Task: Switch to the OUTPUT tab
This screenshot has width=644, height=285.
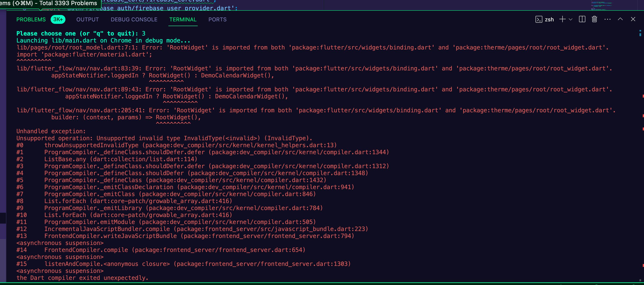Action: coord(88,20)
